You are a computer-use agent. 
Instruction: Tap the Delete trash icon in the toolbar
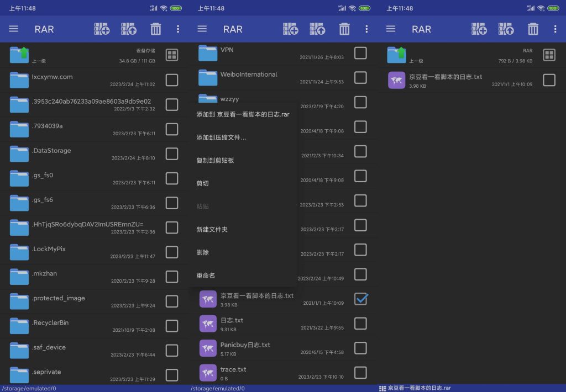(x=156, y=29)
